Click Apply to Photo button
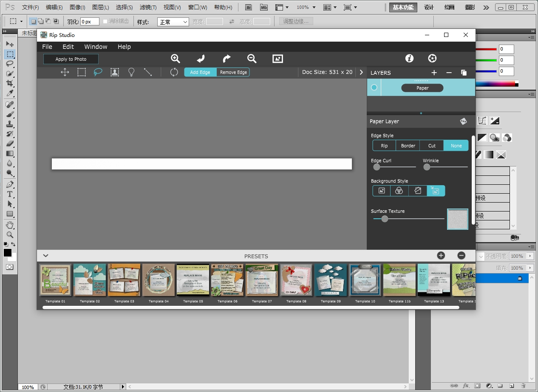Image resolution: width=538 pixels, height=392 pixels. [71, 59]
